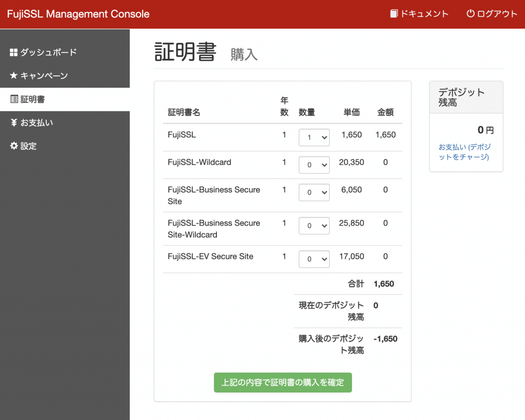Click ログアウト to sign out
This screenshot has height=420, width=525.
492,14
